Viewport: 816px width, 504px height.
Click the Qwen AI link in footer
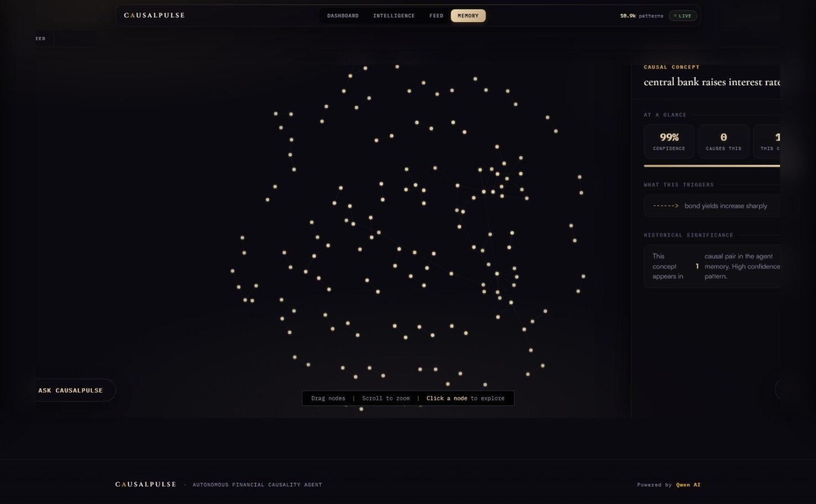(688, 485)
